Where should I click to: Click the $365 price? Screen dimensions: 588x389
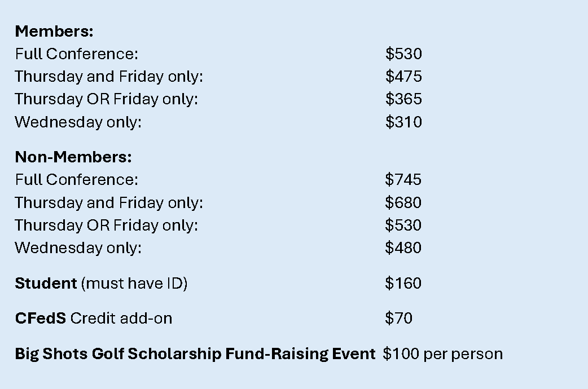[403, 99]
